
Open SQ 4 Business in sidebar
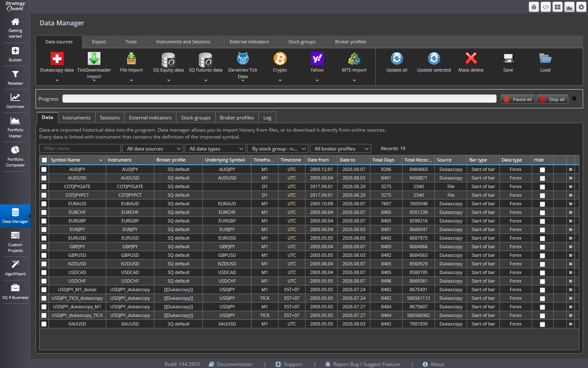click(15, 292)
